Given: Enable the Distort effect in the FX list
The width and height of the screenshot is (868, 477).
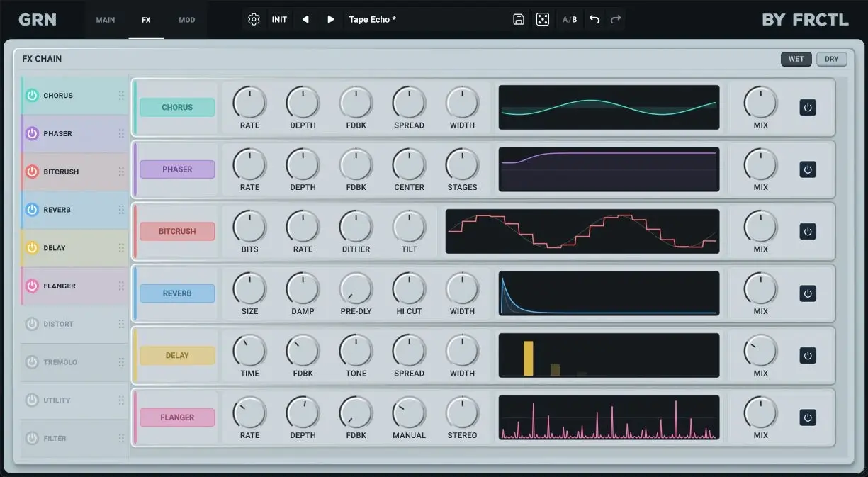Looking at the screenshot, I should (x=32, y=324).
